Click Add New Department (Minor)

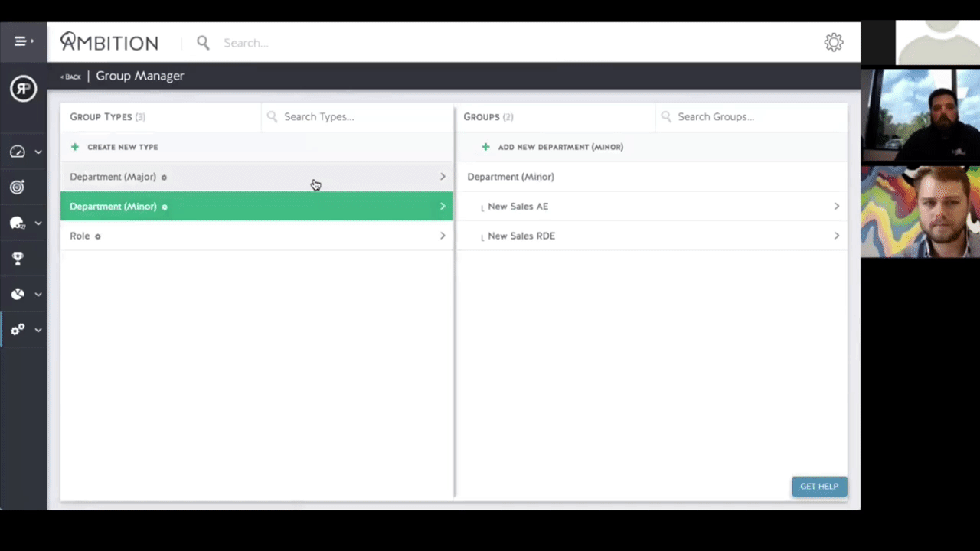tap(560, 147)
